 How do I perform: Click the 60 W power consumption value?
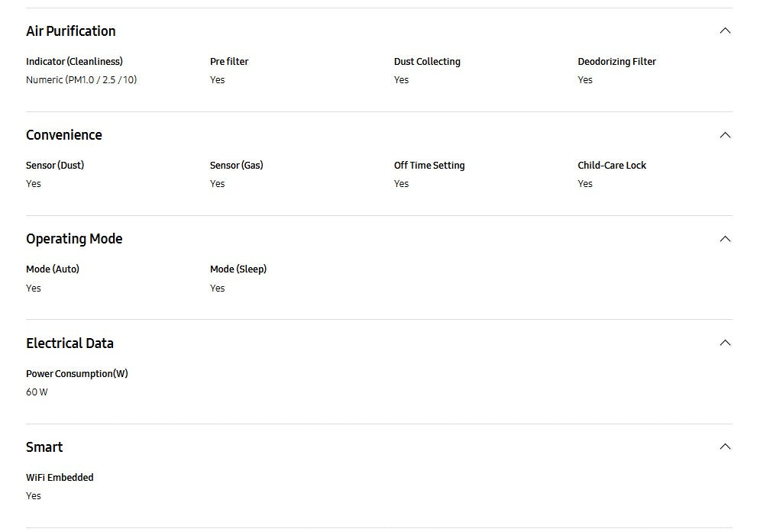(x=37, y=392)
